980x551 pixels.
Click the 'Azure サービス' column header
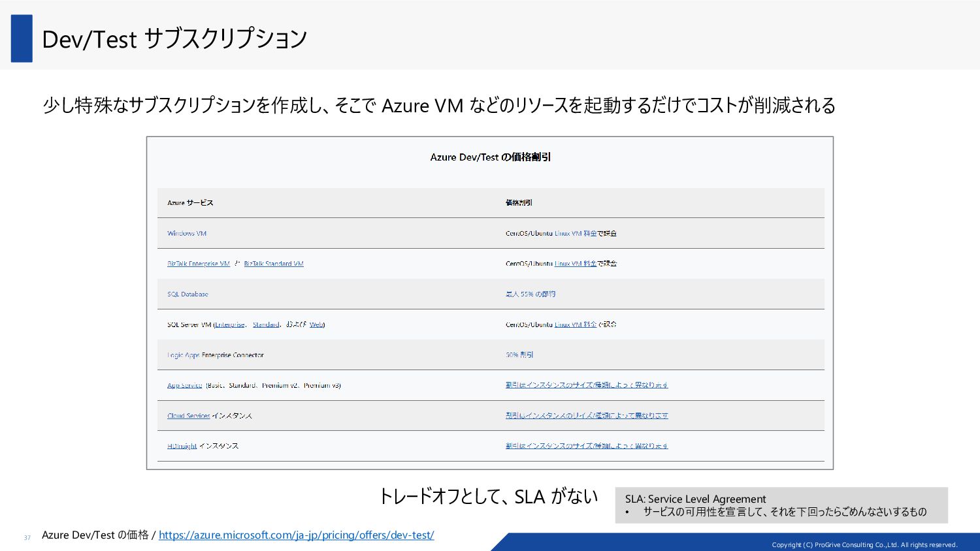coord(190,202)
